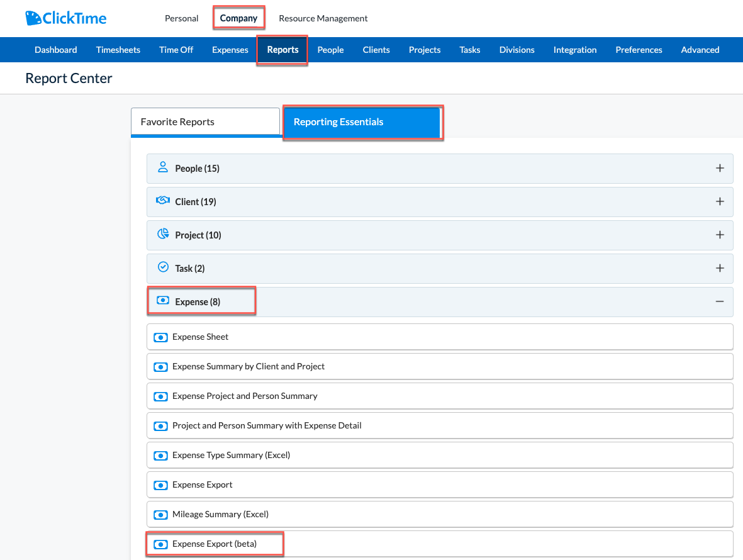This screenshot has height=560, width=743.
Task: Open the Expense Sheet report
Action: [x=440, y=337]
